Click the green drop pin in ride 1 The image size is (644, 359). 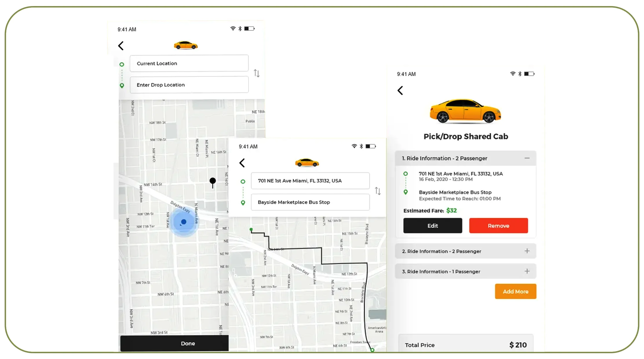406,192
